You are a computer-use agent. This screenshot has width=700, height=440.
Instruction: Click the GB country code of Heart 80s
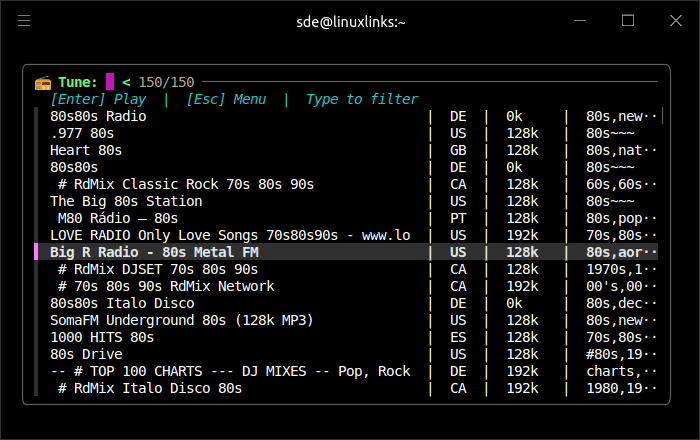458,150
